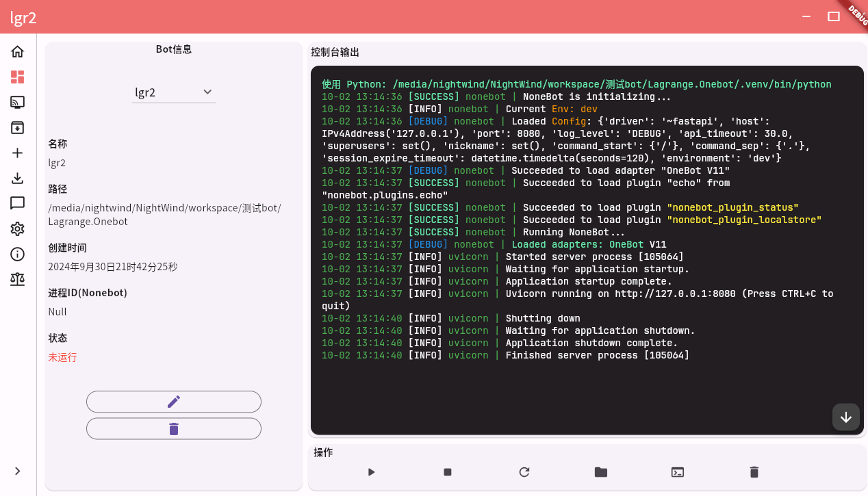View app info via the info icon

click(x=17, y=254)
